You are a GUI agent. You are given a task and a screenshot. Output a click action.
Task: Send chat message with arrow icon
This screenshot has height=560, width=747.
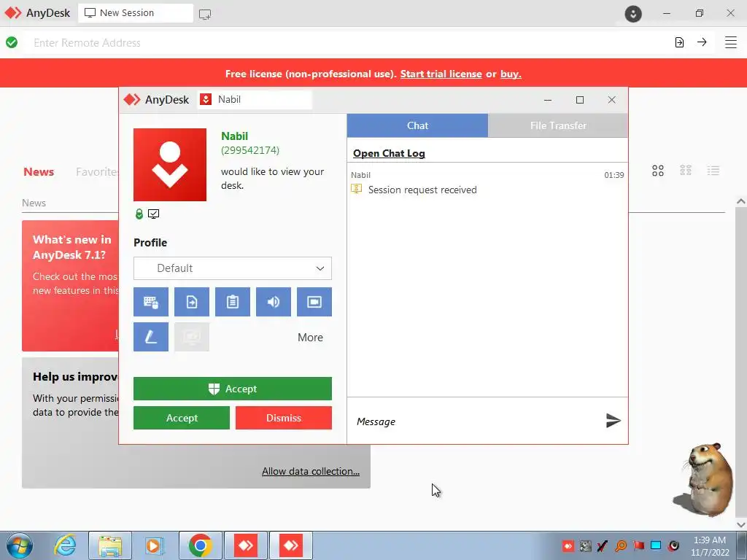(613, 421)
